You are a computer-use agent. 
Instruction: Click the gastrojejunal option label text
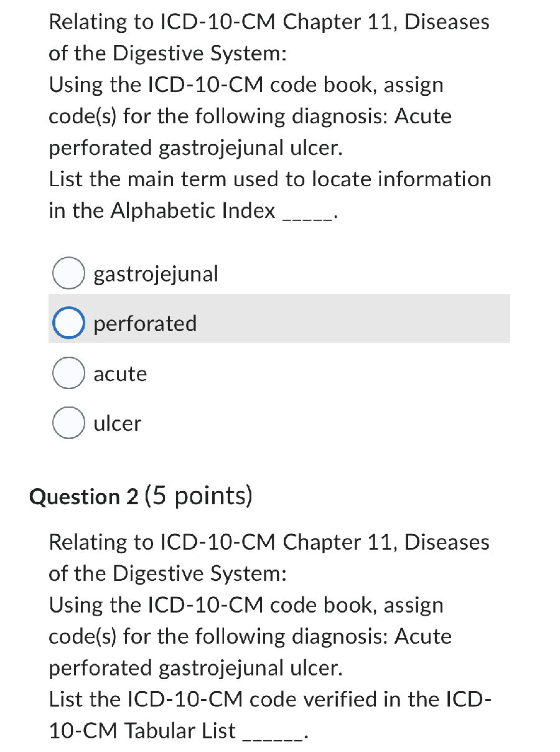(x=155, y=273)
